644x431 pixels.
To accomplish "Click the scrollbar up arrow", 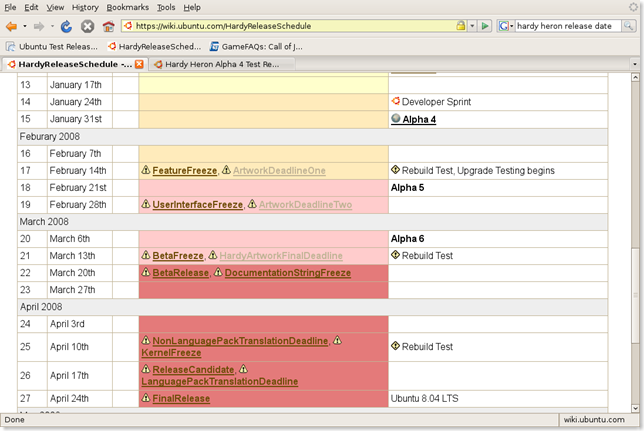I will click(635, 77).
